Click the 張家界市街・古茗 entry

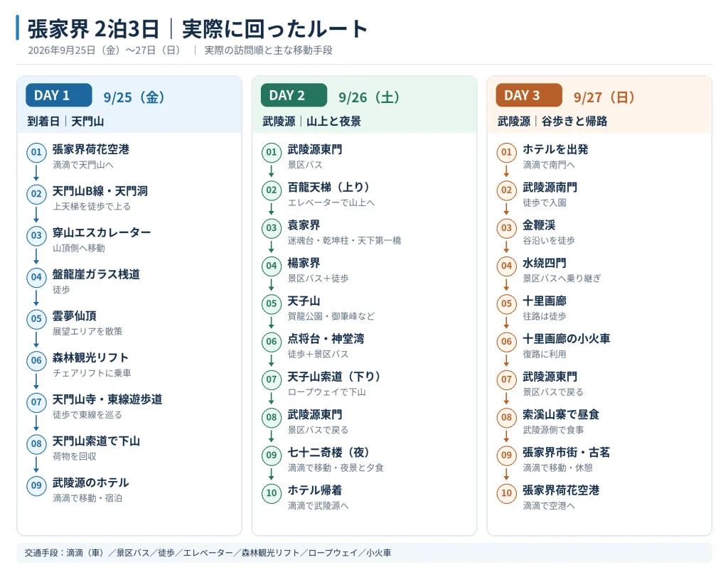tap(566, 453)
